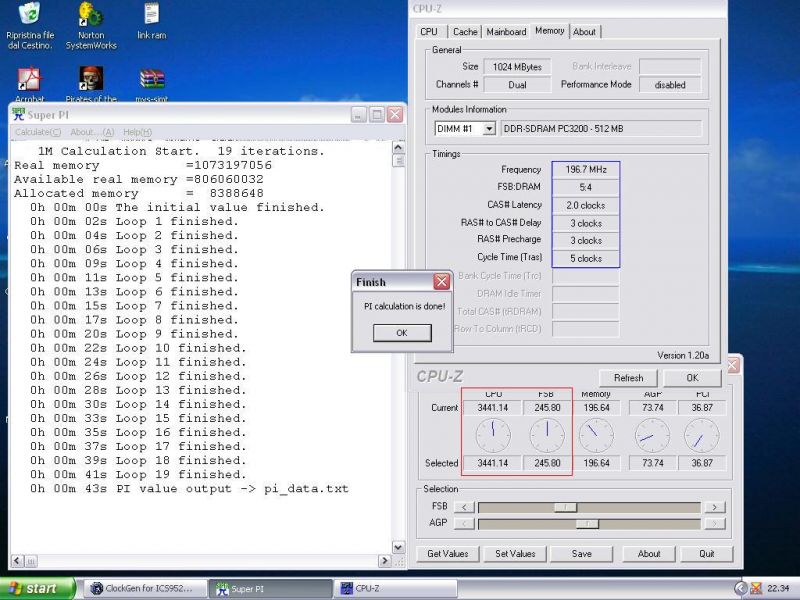The image size is (800, 600).
Task: Click the FSB clock dial gauge
Action: [x=547, y=435]
